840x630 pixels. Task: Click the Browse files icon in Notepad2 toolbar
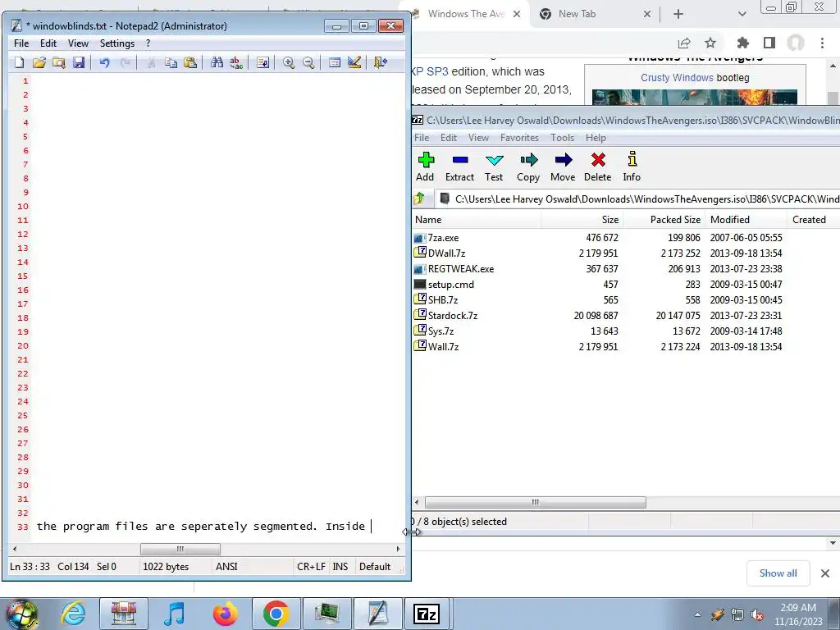click(59, 62)
